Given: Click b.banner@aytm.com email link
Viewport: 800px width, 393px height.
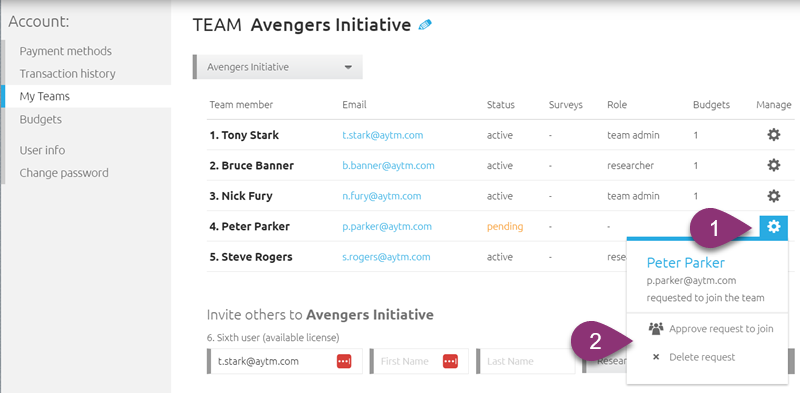Looking at the screenshot, I should tap(388, 166).
